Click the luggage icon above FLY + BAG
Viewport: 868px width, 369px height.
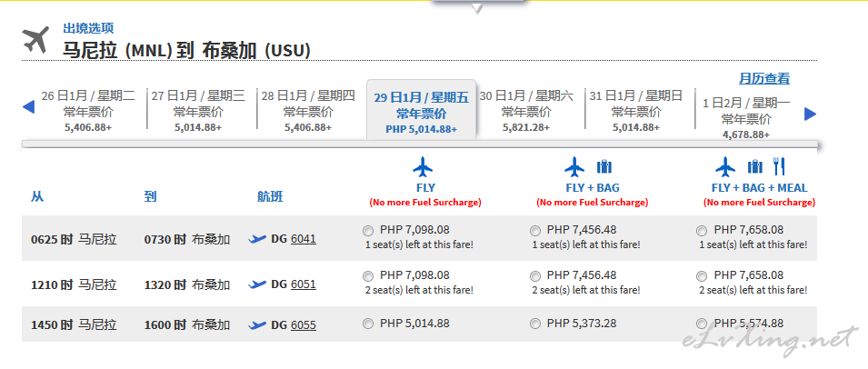(604, 166)
